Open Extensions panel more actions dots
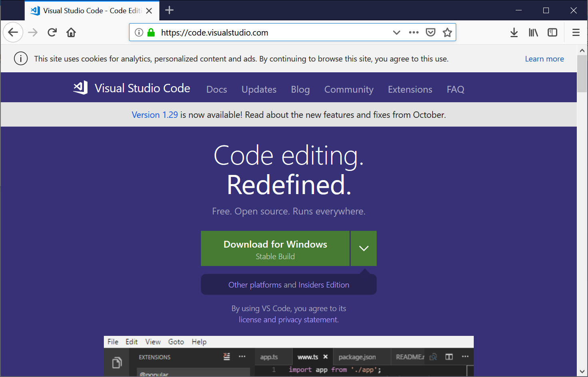This screenshot has width=588, height=377. (x=242, y=357)
